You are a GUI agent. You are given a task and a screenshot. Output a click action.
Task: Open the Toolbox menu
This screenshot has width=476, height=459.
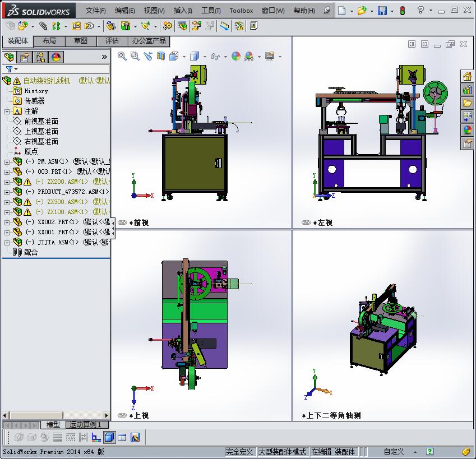241,11
